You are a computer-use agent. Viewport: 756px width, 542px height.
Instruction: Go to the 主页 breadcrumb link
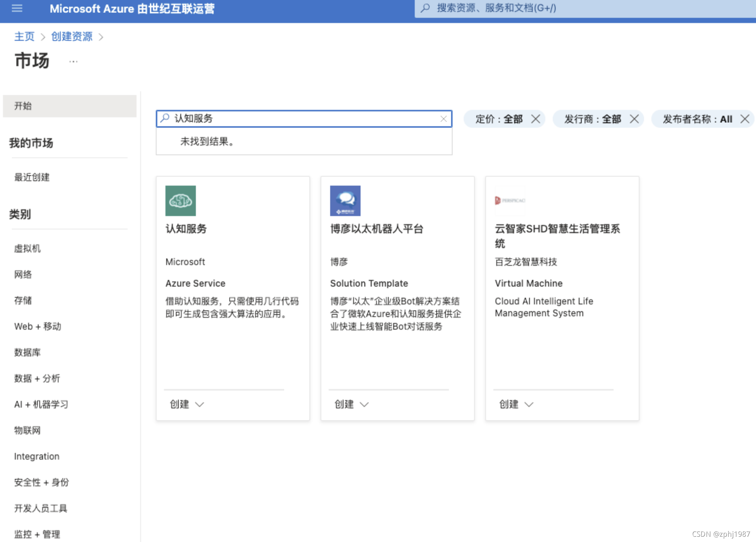(24, 37)
